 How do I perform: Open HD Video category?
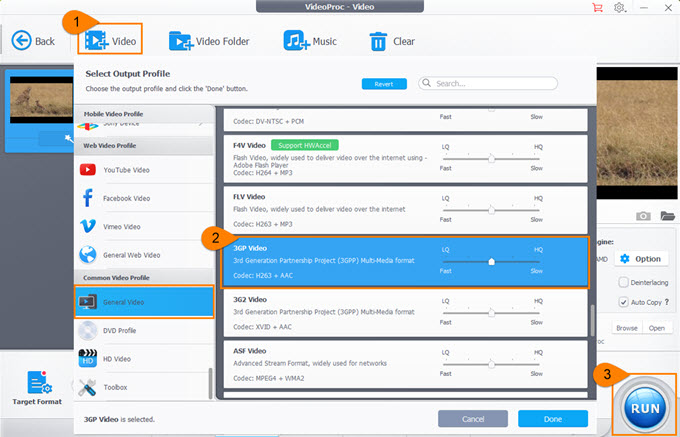(144, 359)
